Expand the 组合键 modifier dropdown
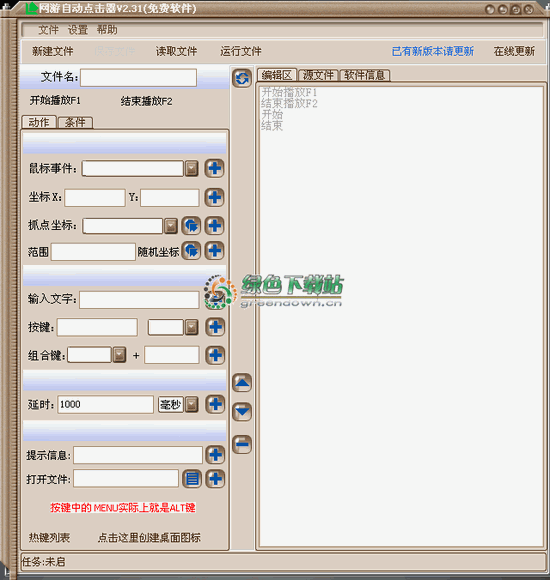This screenshot has width=550, height=580. coord(119,355)
